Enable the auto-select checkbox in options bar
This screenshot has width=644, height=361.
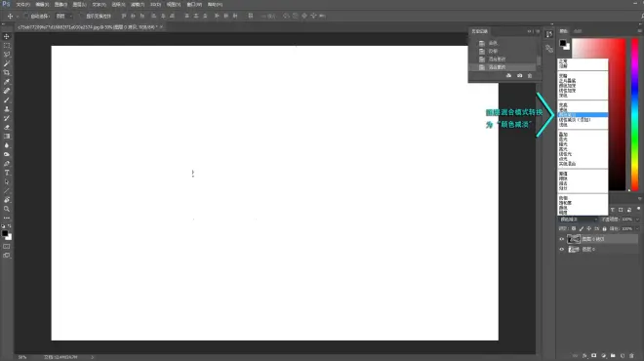[x=26, y=16]
